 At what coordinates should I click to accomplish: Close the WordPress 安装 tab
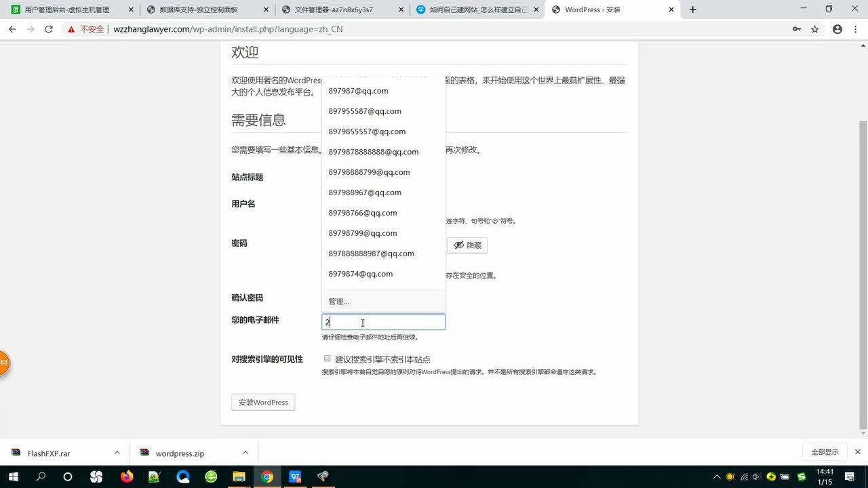pyautogui.click(x=671, y=9)
